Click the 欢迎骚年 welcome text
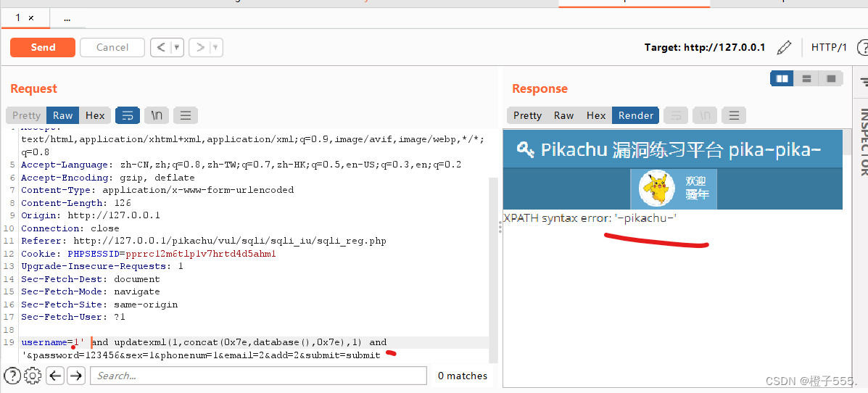Image resolution: width=868 pixels, height=393 pixels. click(x=697, y=189)
